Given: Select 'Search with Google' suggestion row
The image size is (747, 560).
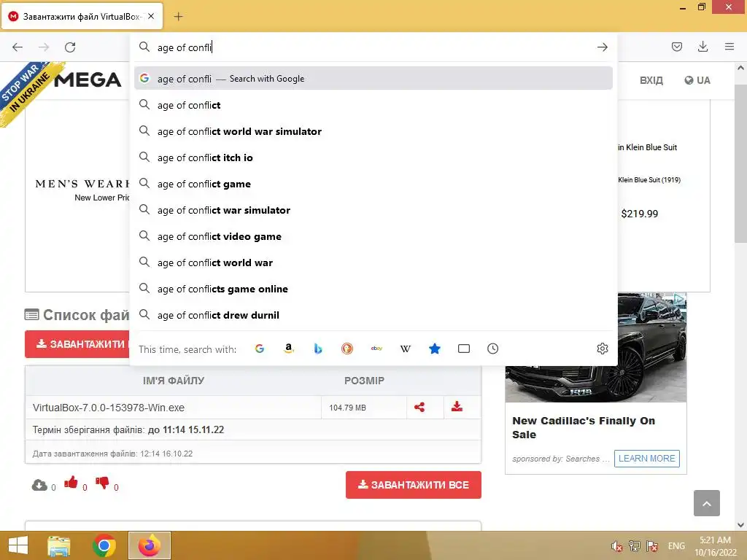Looking at the screenshot, I should pos(373,78).
